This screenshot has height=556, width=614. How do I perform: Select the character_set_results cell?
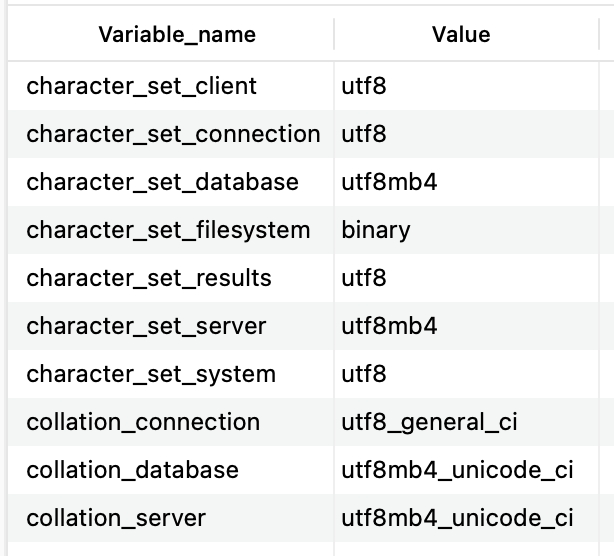tap(149, 278)
